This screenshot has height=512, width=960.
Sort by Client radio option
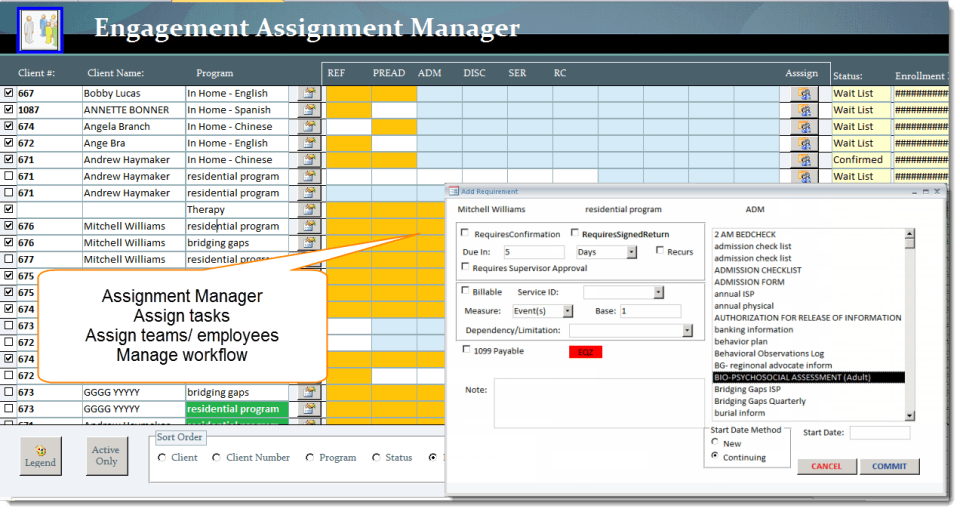click(162, 457)
